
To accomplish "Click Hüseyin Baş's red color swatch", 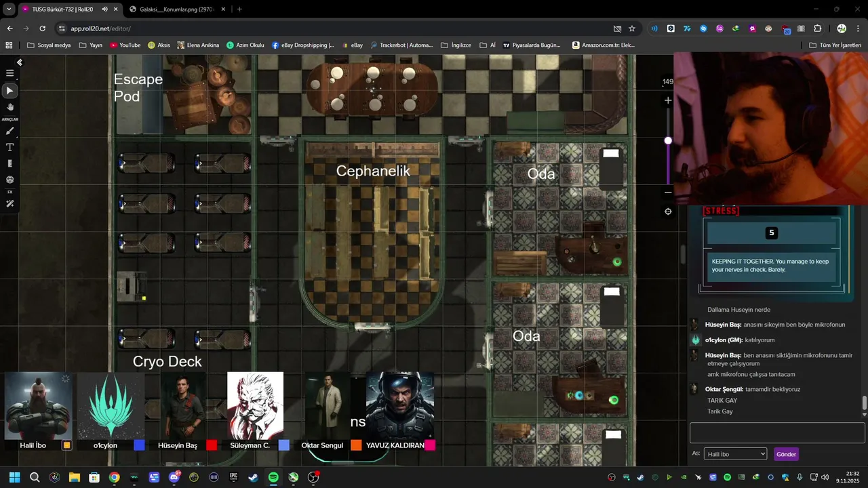I will point(212,445).
